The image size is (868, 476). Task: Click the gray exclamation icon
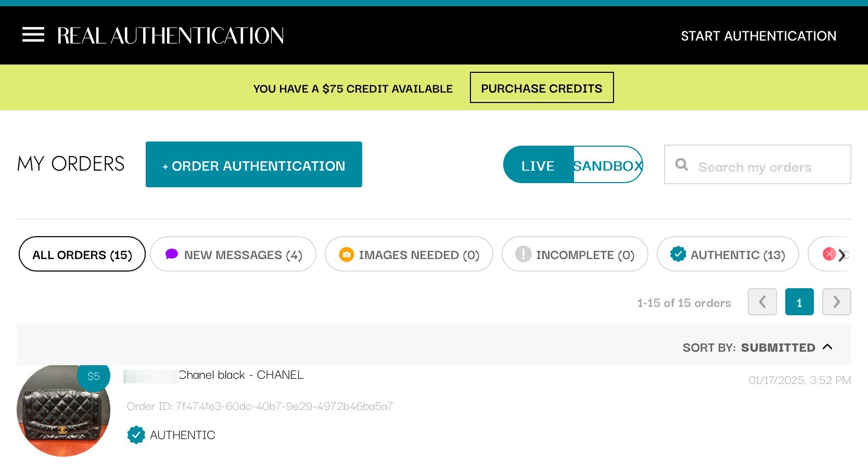tap(523, 254)
